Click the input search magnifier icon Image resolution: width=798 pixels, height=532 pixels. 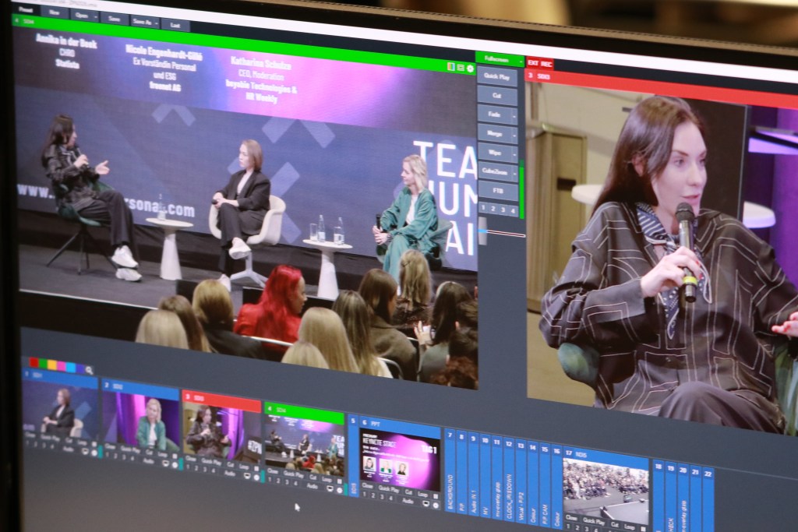click(x=90, y=370)
